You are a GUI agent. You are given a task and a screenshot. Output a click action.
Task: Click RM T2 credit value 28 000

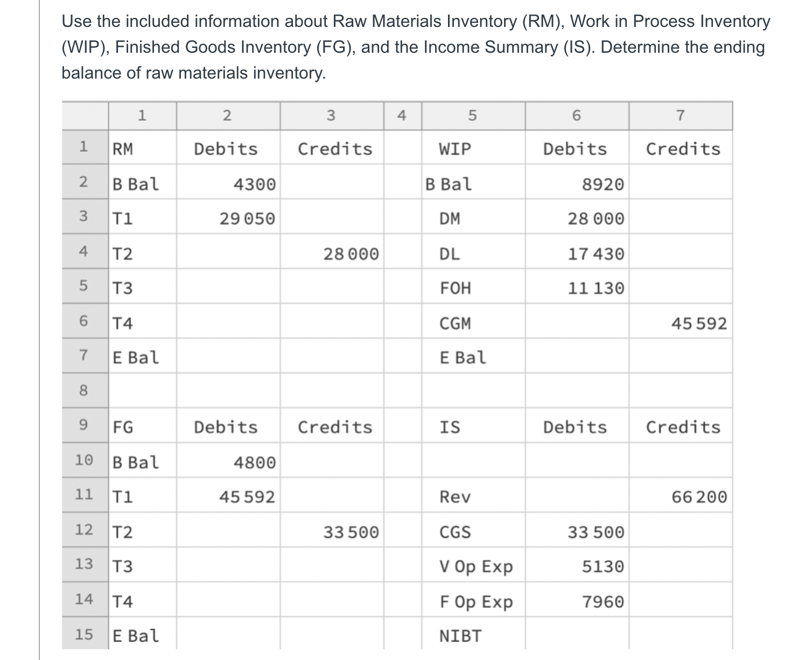pyautogui.click(x=332, y=251)
